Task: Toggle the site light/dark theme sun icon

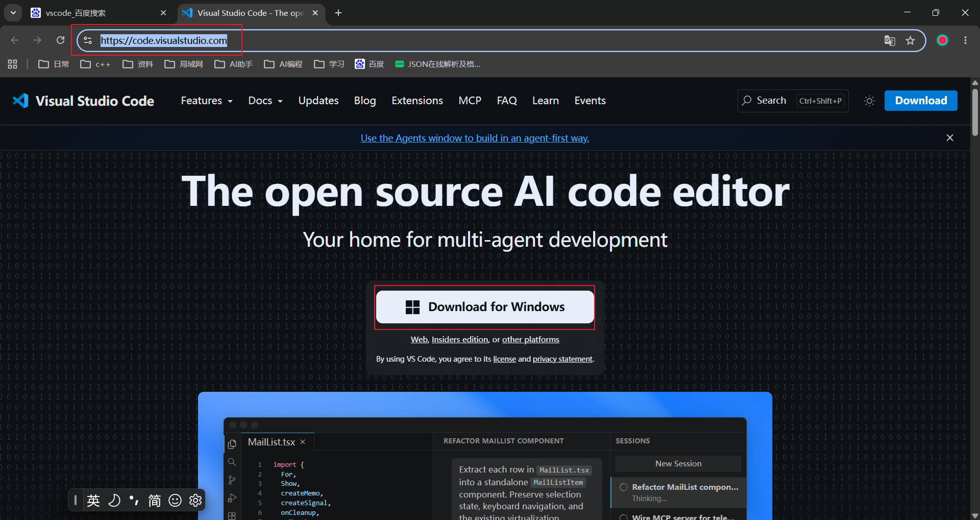Action: (x=869, y=101)
